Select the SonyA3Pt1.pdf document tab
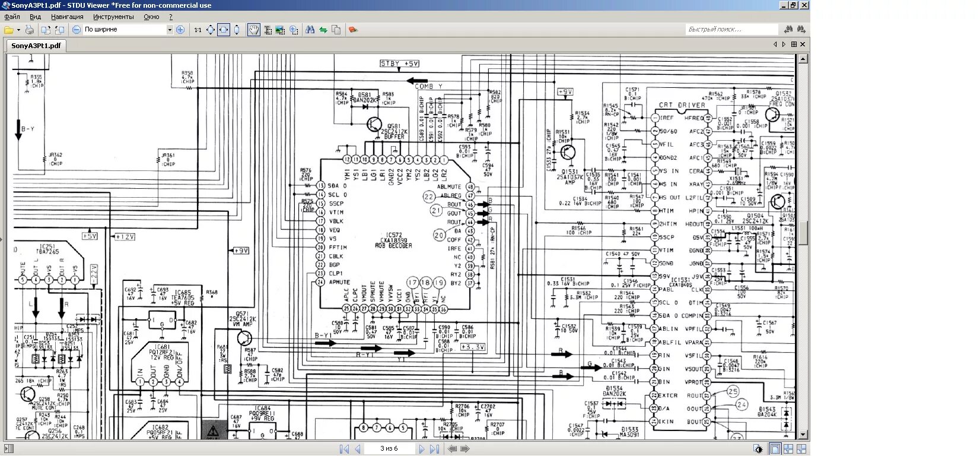 [36, 46]
